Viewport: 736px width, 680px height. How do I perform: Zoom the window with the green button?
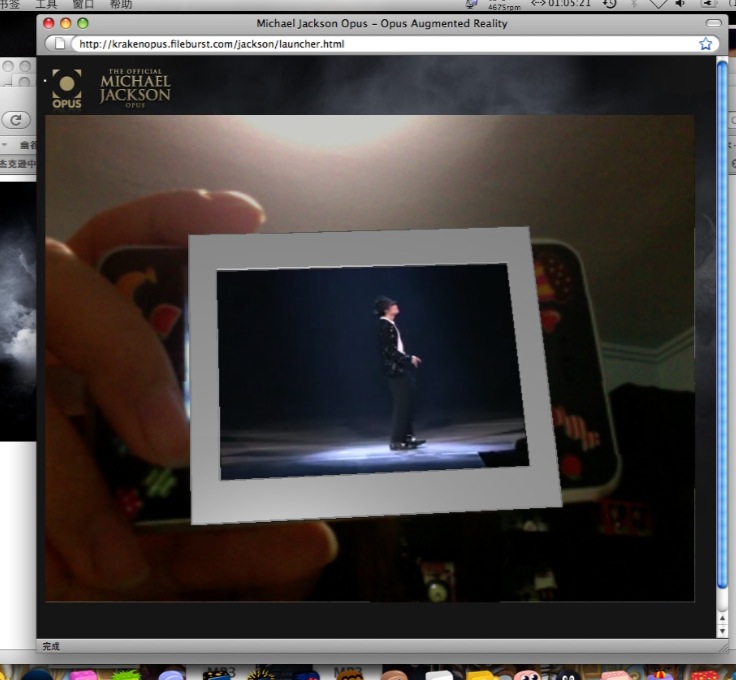(x=83, y=23)
